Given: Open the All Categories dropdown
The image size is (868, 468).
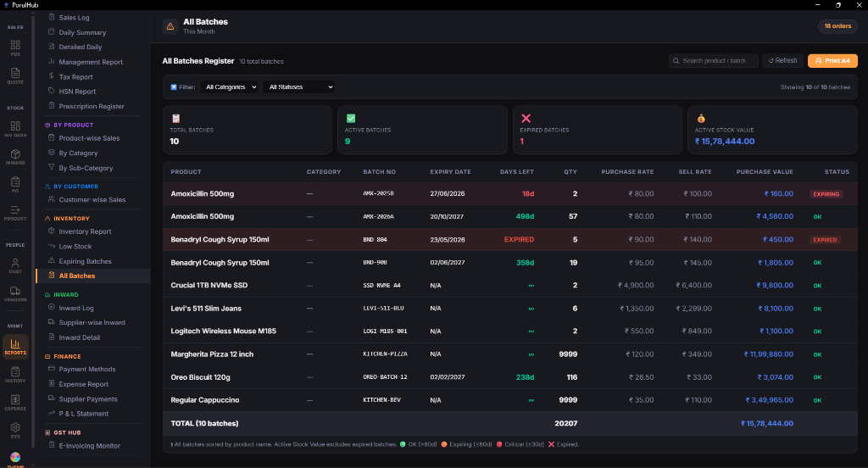Looking at the screenshot, I should (229, 87).
